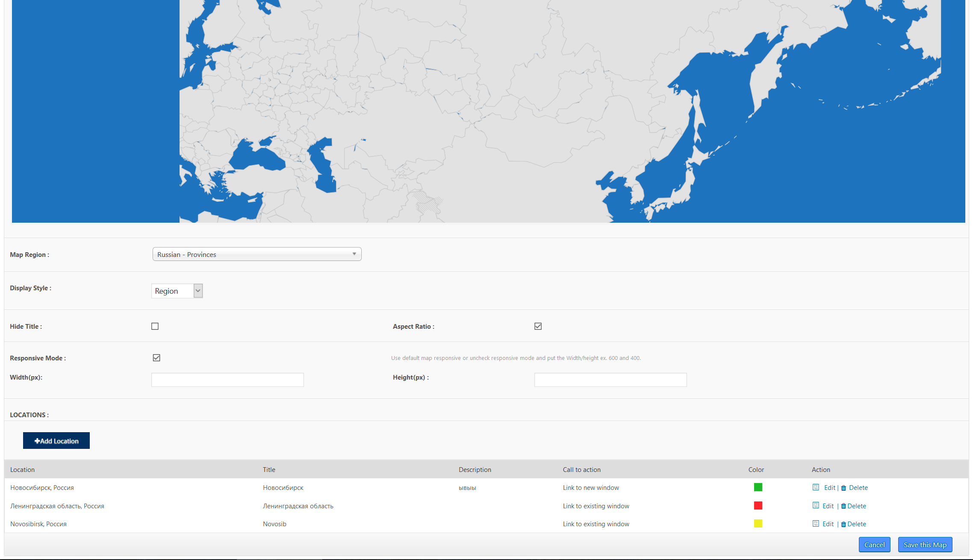Click the Map Region dropdown arrow
Viewport: 973px width, 560px height.
[x=354, y=254]
